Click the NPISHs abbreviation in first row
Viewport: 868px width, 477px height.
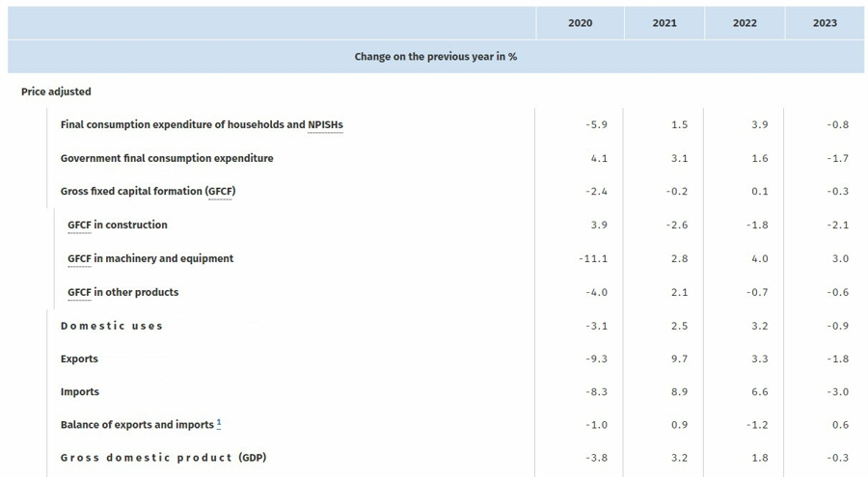325,125
